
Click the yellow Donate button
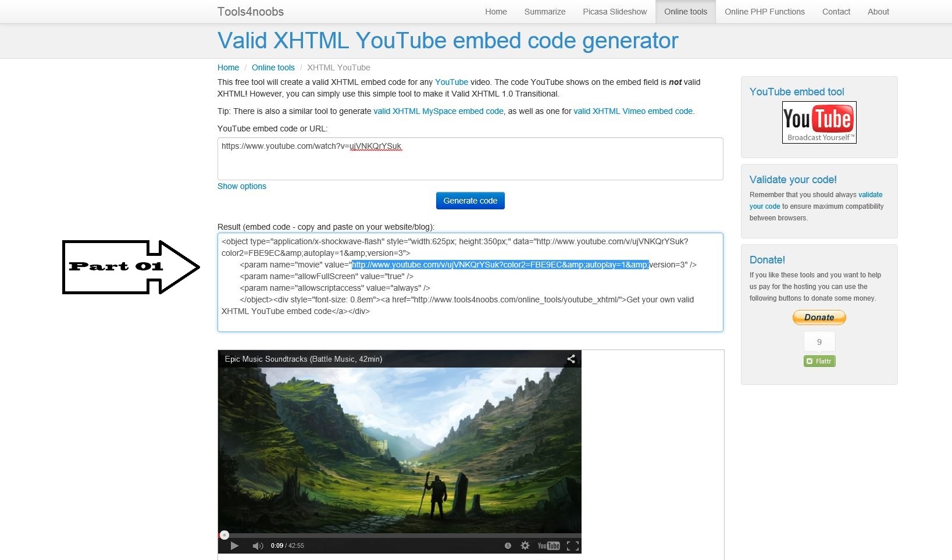819,317
